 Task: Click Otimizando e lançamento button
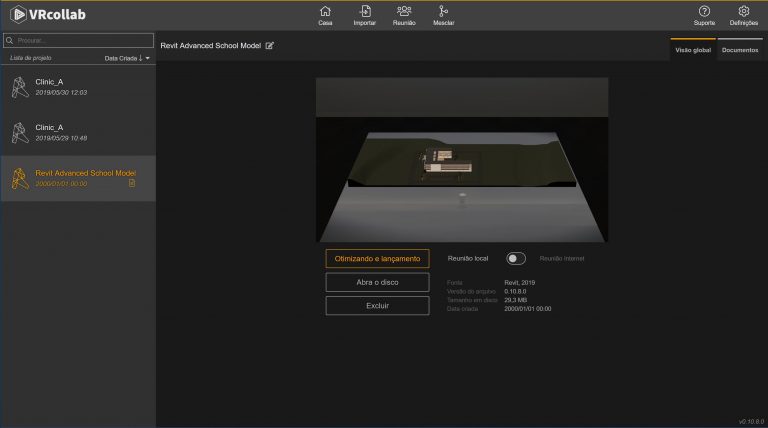tap(377, 259)
